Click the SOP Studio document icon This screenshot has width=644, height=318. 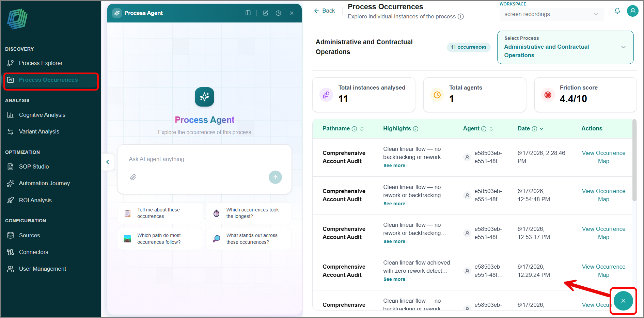tap(11, 166)
